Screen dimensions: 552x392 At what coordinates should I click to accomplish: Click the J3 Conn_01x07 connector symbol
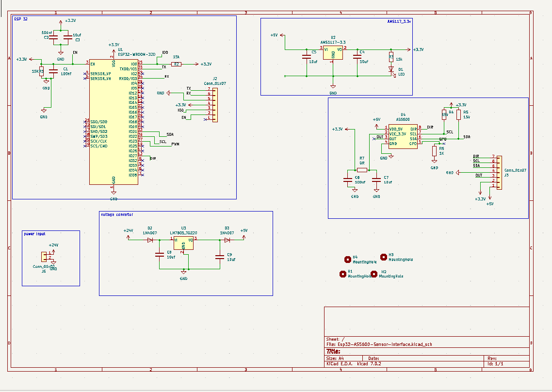[x=499, y=173]
